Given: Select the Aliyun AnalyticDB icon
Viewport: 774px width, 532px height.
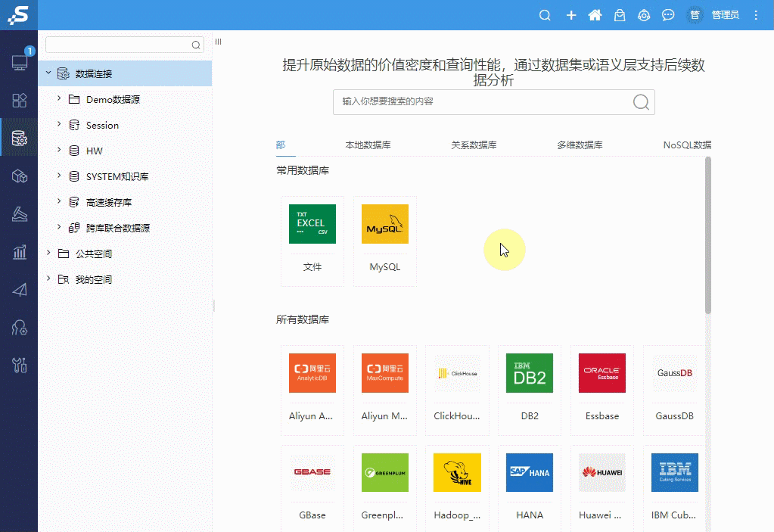Looking at the screenshot, I should coord(312,373).
